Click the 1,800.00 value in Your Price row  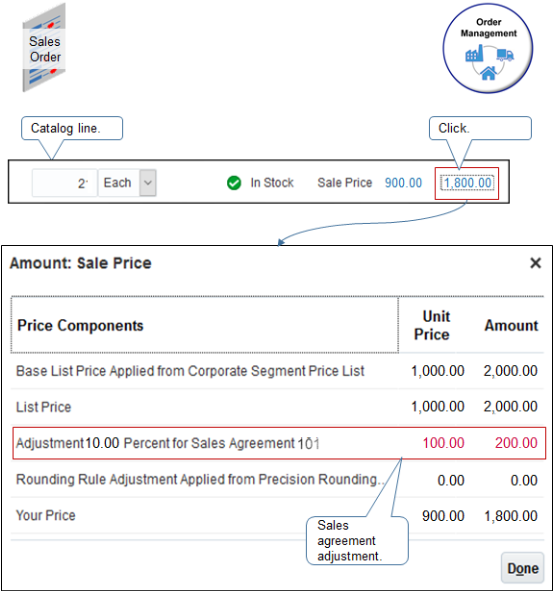(511, 516)
